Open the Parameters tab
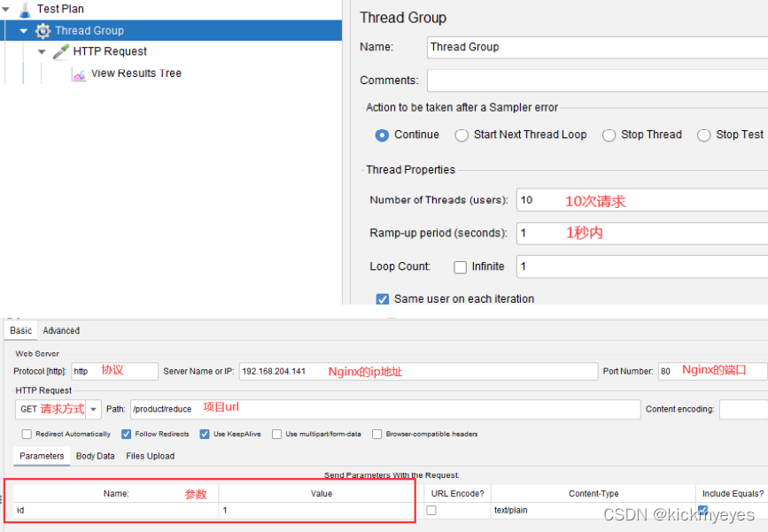 pos(42,456)
